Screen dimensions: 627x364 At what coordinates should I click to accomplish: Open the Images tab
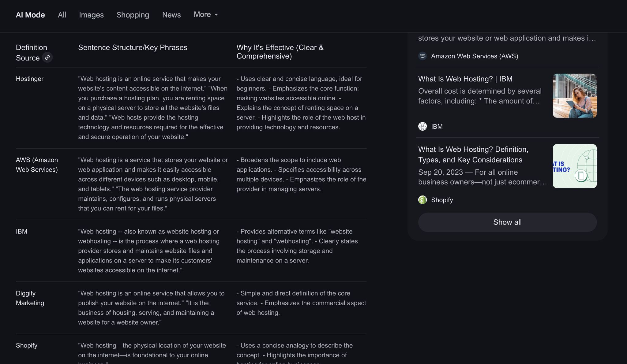pyautogui.click(x=91, y=15)
